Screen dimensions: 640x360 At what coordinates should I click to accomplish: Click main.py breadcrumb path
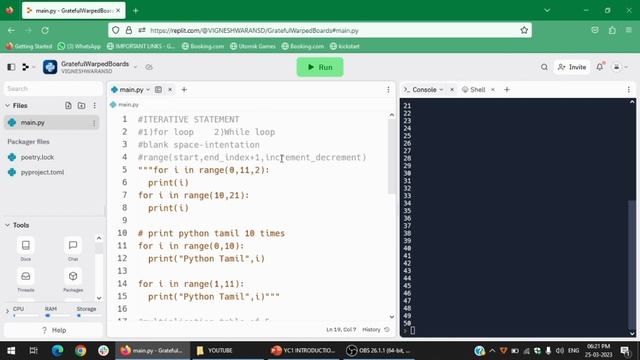tap(124, 105)
